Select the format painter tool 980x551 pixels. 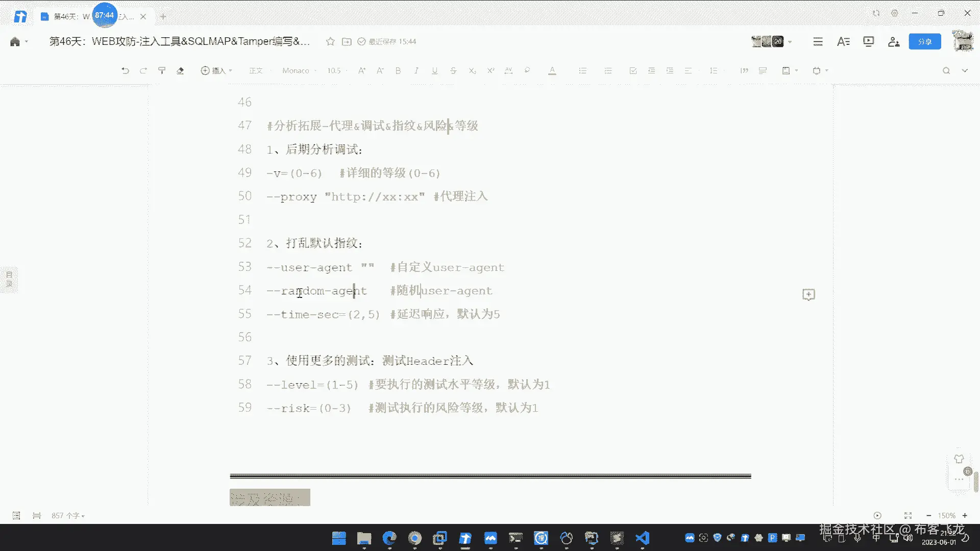pyautogui.click(x=162, y=71)
